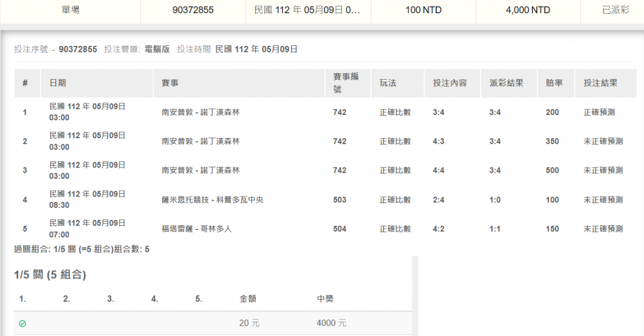Click odds value 200 in row 1
644x336 pixels.
552,112
